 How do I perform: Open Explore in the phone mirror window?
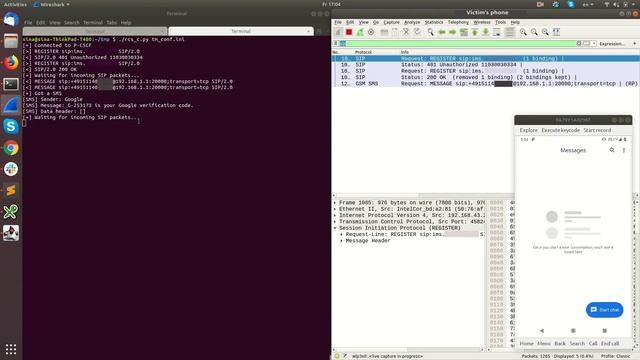click(529, 130)
